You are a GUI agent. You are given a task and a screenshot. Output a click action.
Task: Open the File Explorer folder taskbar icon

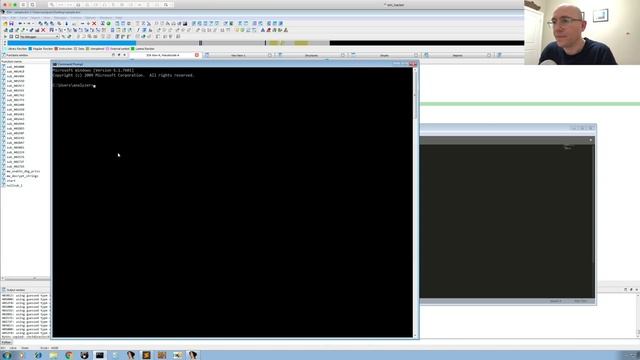[x=53, y=356]
